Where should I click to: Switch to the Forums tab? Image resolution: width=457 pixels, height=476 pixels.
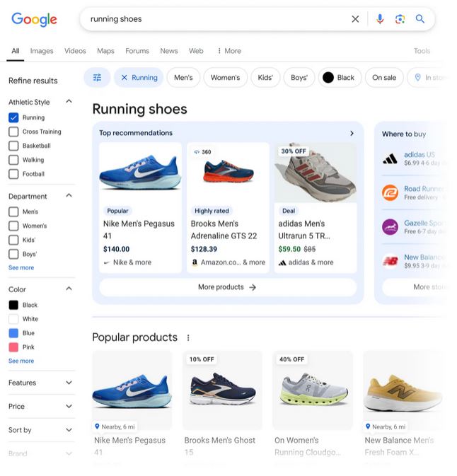coord(137,51)
